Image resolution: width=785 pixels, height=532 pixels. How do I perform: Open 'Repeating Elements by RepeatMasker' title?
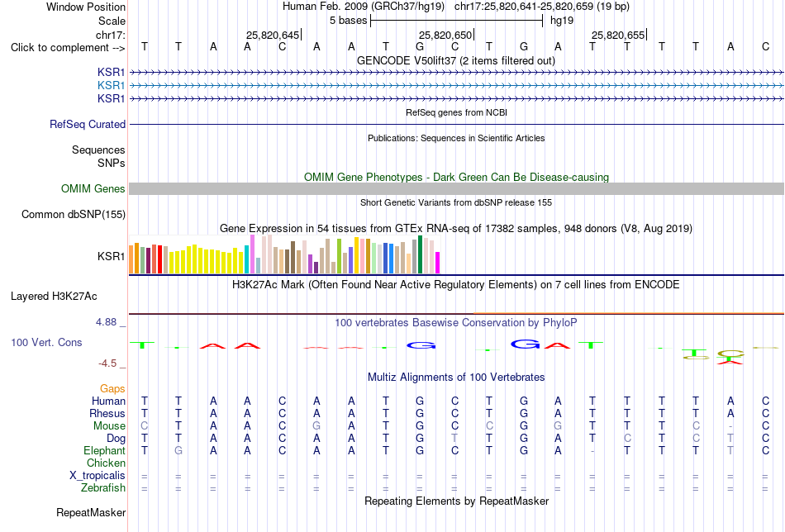click(x=456, y=501)
